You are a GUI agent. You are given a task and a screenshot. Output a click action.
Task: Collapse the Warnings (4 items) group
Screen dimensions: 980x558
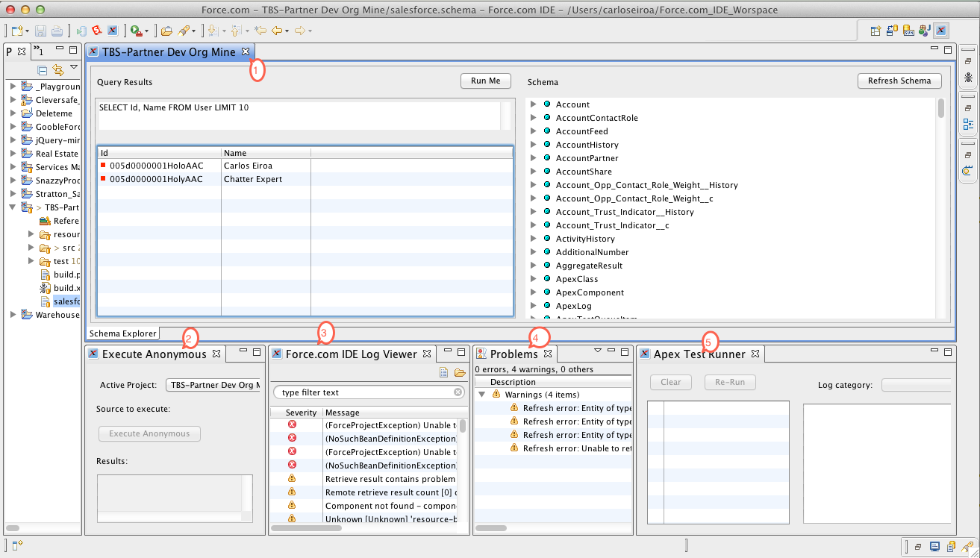pyautogui.click(x=481, y=395)
